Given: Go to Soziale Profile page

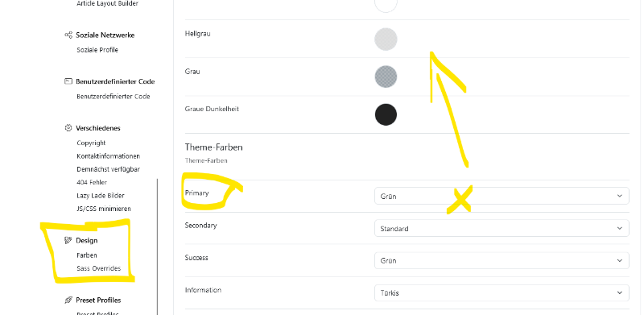Looking at the screenshot, I should click(x=97, y=50).
